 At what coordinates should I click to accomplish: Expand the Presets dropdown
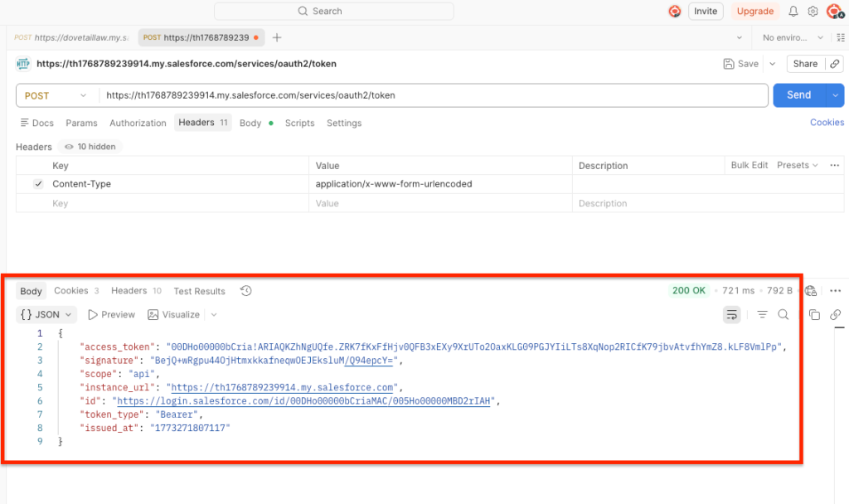797,166
